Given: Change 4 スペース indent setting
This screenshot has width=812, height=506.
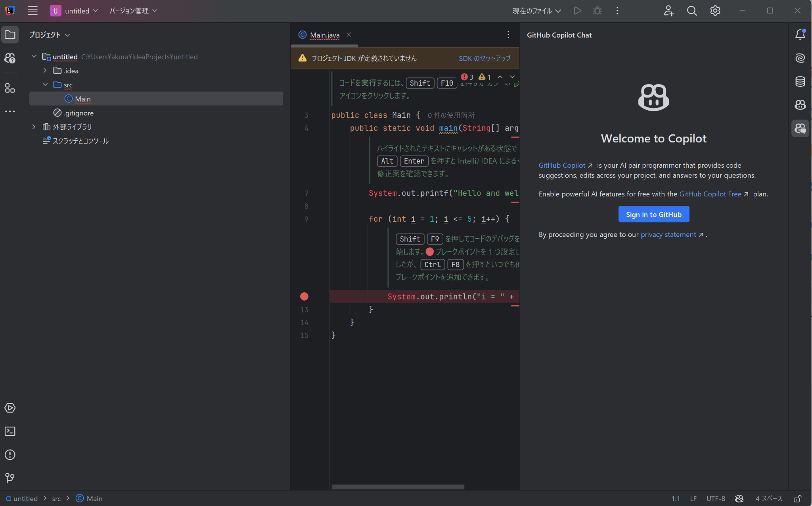Looking at the screenshot, I should [x=769, y=498].
